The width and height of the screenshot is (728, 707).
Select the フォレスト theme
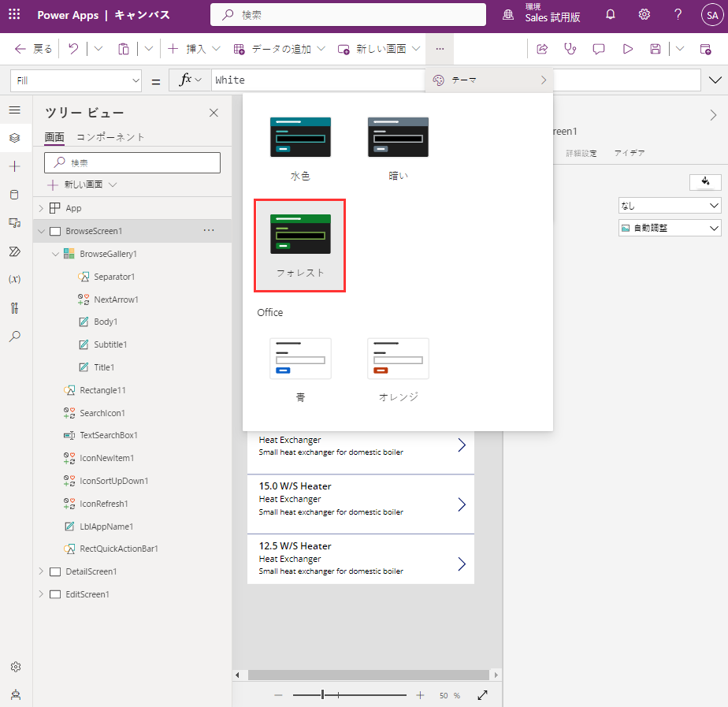pyautogui.click(x=300, y=246)
